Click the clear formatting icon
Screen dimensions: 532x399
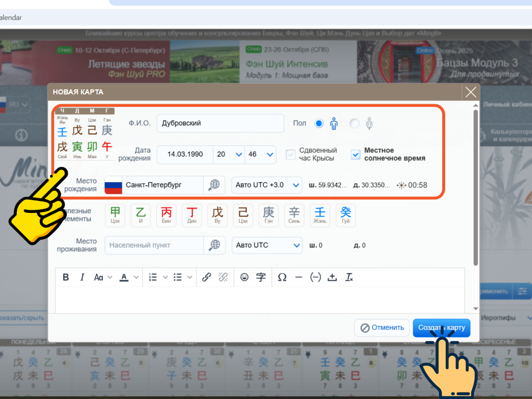coord(349,277)
